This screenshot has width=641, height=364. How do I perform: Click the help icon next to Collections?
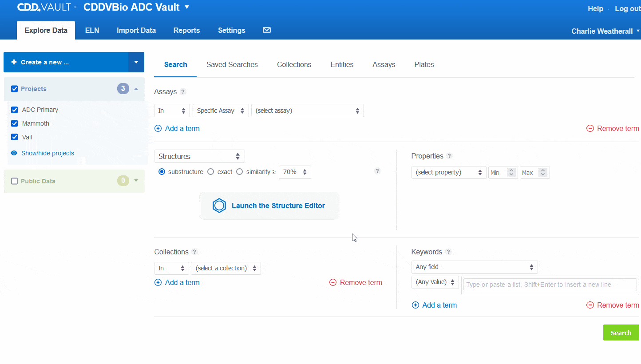click(x=194, y=252)
